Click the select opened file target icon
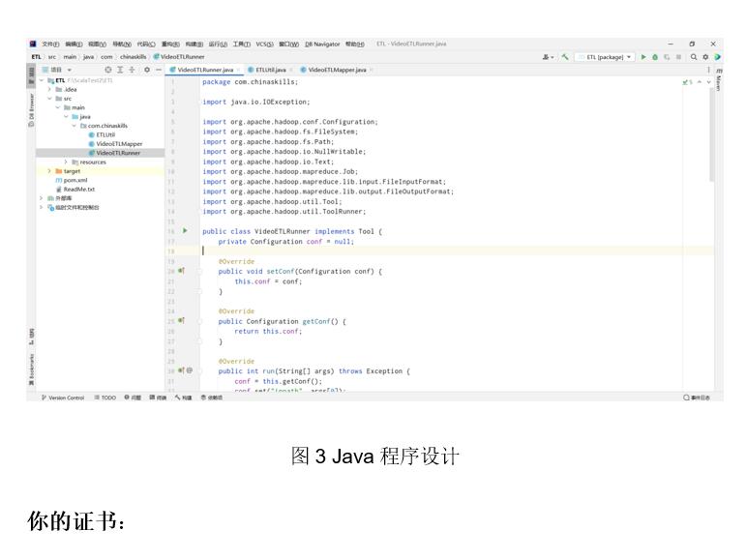Screen dimensions: 747x560 [108, 70]
